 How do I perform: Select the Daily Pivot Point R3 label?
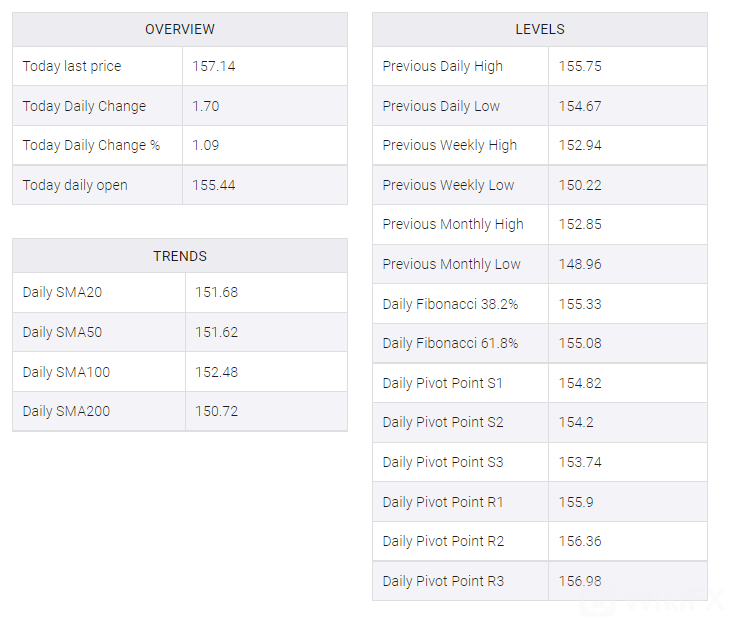click(443, 581)
